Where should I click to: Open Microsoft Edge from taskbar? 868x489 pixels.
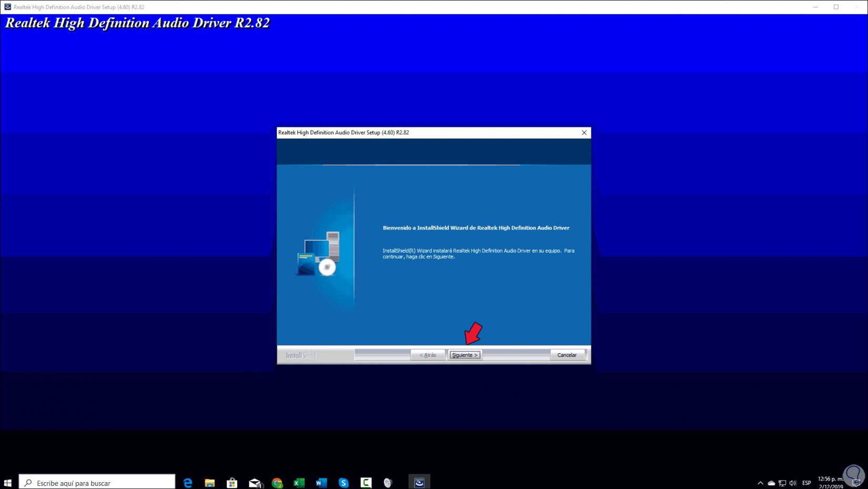(188, 483)
